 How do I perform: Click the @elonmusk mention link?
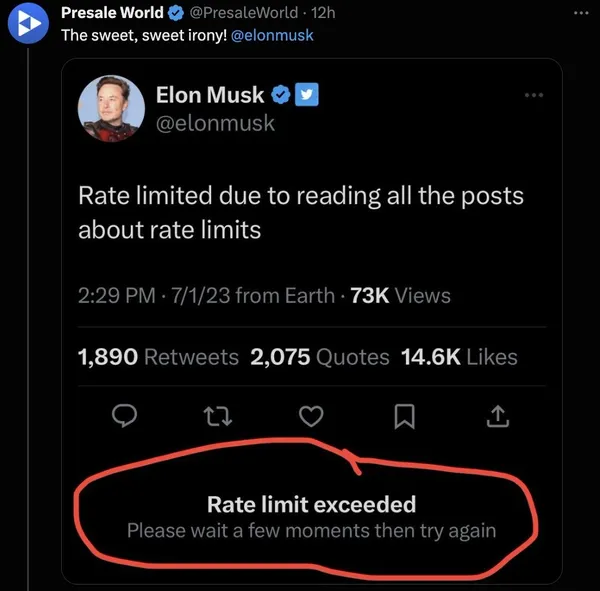[272, 35]
